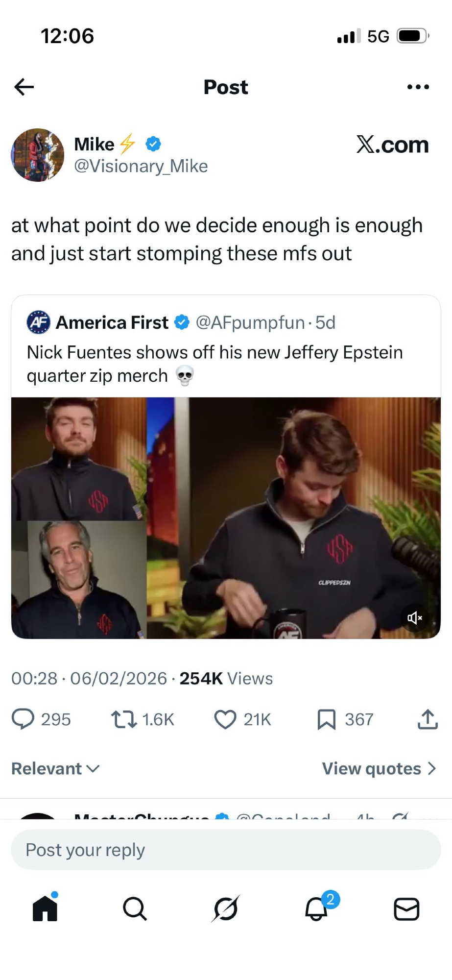Viewport: 452px width, 980px height.
Task: Open View quotes chevron link
Action: [379, 768]
